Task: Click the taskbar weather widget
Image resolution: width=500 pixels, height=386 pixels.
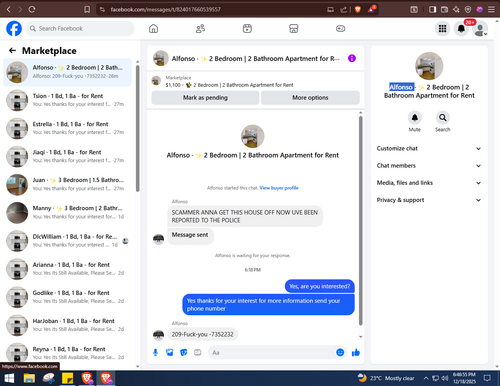Action: pyautogui.click(x=386, y=378)
